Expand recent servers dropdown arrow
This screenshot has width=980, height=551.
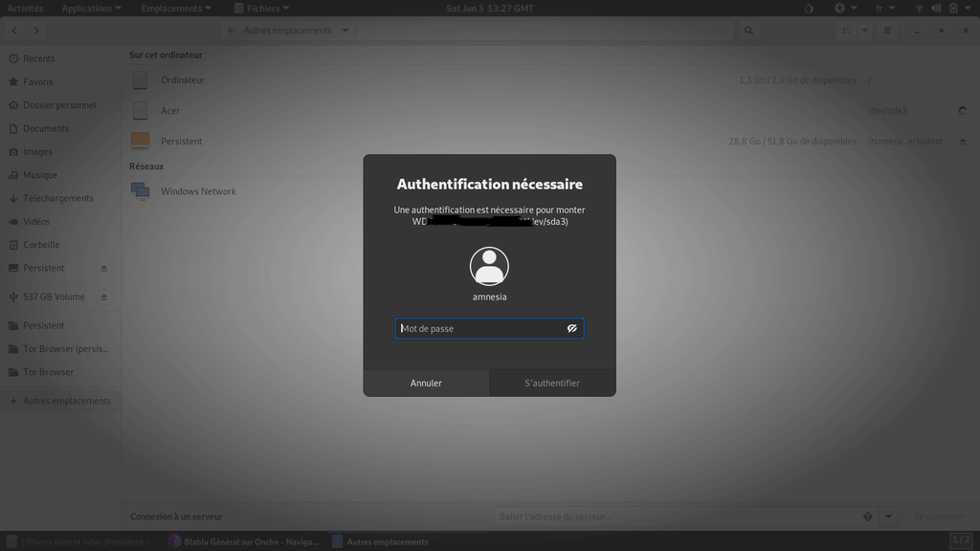coord(889,517)
